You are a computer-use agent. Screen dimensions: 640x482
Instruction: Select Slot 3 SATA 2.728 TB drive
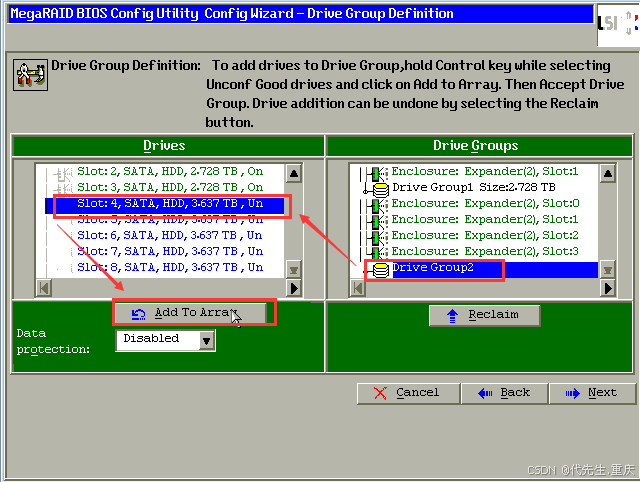170,187
